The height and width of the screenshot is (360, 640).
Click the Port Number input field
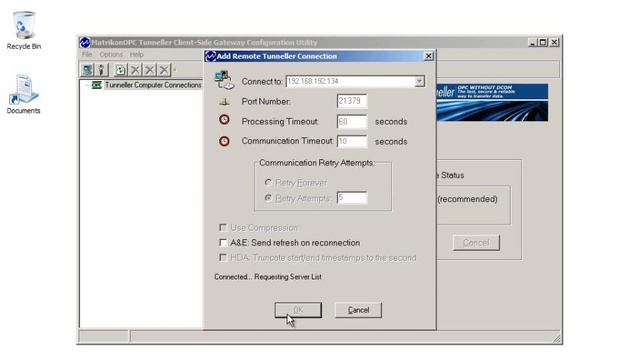coord(352,101)
